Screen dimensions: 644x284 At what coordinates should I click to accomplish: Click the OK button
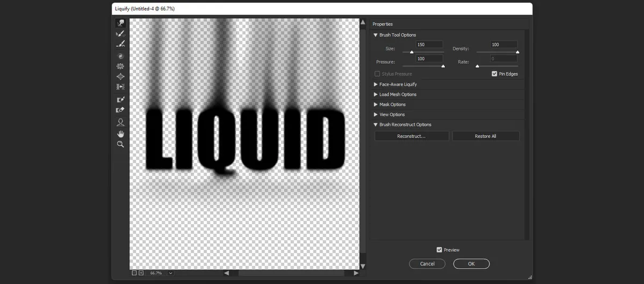(x=471, y=264)
